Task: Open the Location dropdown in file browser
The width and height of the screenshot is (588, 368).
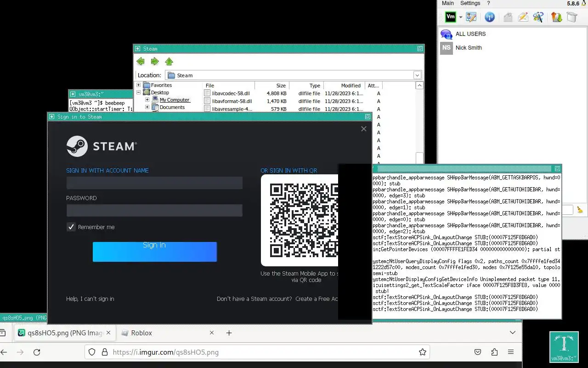Action: pos(417,75)
